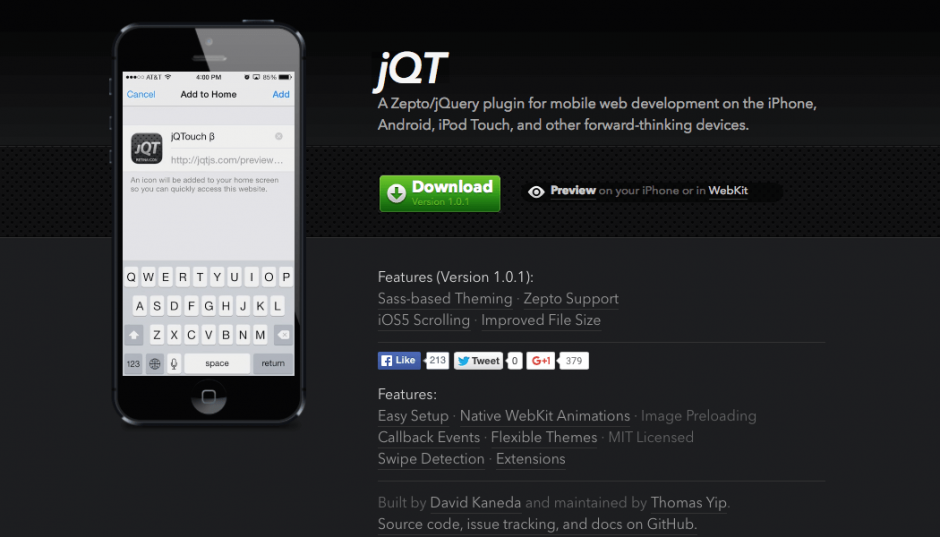Click the Google +1 button
The width and height of the screenshot is (940, 537).
(540, 360)
